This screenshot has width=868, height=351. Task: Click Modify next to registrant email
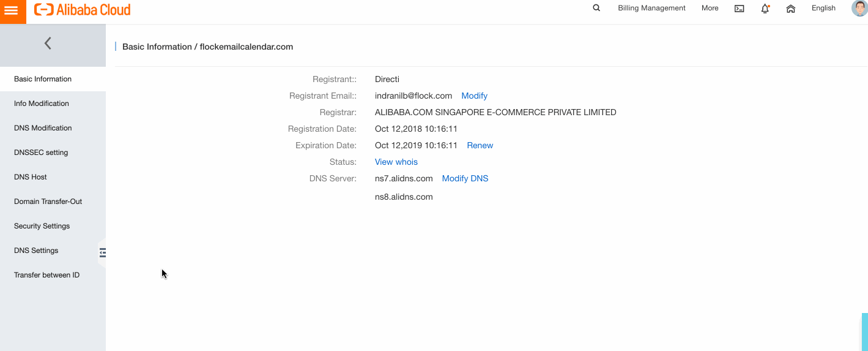(x=474, y=96)
